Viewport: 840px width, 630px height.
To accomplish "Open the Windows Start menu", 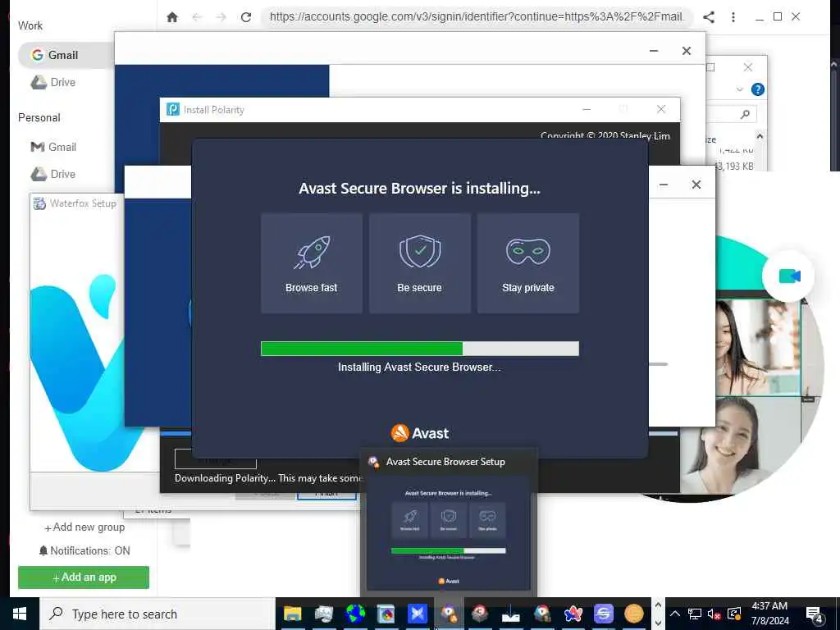I will 20,614.
